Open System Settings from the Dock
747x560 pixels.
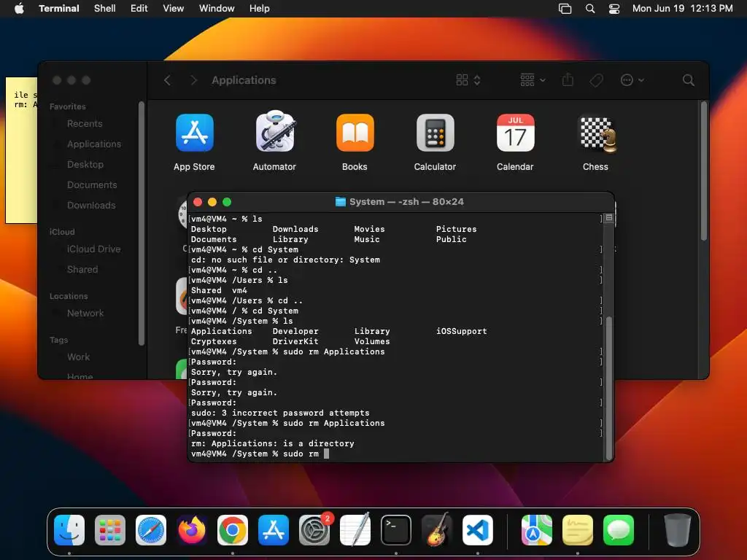314,530
